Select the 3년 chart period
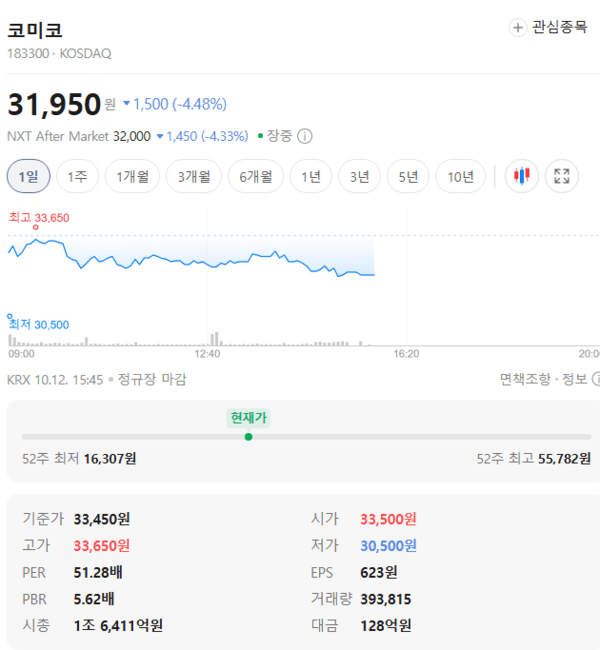600x650 pixels. (359, 176)
